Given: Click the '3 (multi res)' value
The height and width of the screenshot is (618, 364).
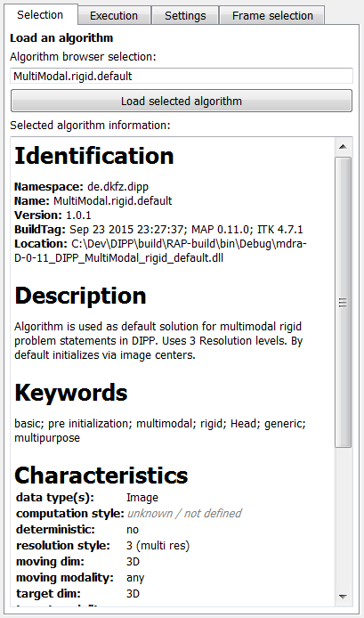Looking at the screenshot, I should click(158, 546).
